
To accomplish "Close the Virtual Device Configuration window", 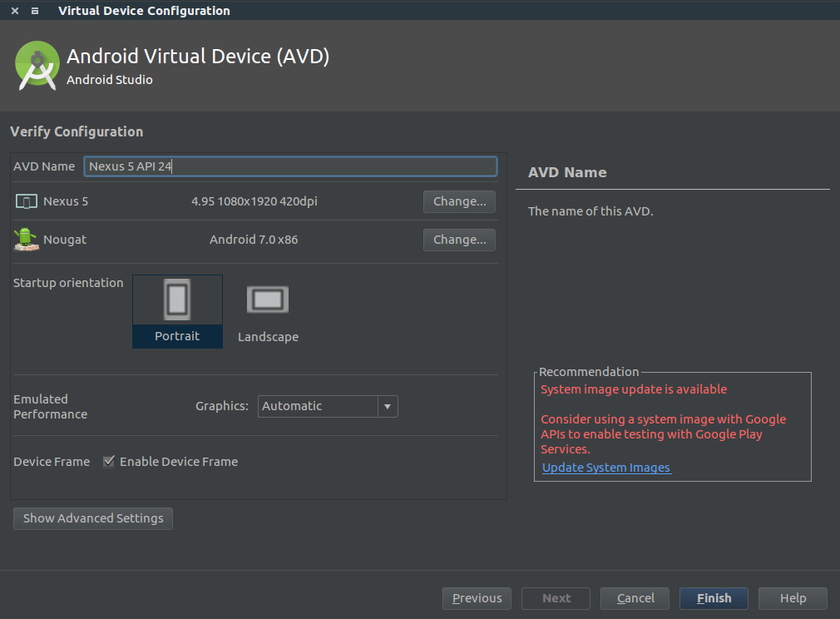I will [x=13, y=11].
